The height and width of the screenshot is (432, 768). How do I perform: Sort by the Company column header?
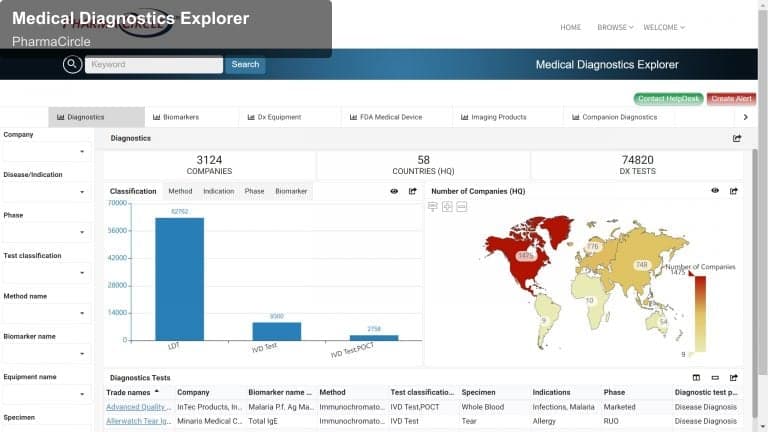coord(193,392)
